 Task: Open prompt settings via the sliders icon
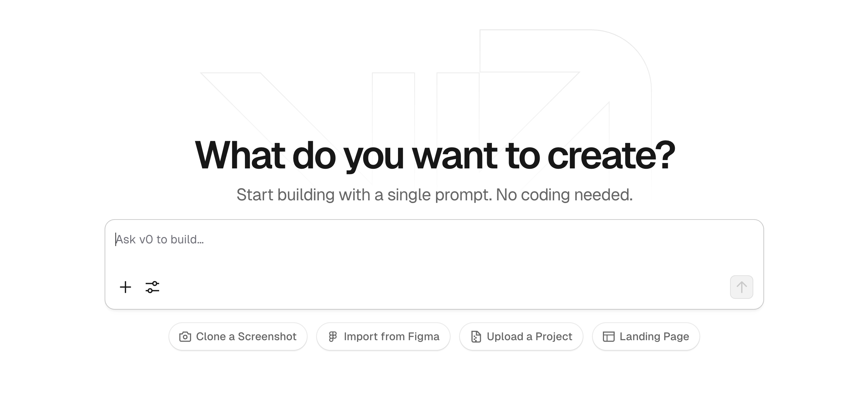click(x=152, y=287)
